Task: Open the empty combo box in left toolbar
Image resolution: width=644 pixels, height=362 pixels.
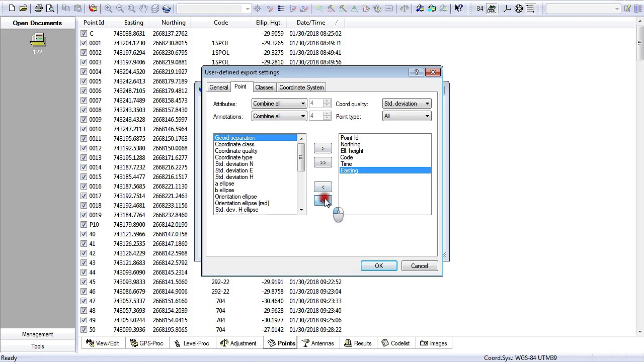Action: pos(214,9)
